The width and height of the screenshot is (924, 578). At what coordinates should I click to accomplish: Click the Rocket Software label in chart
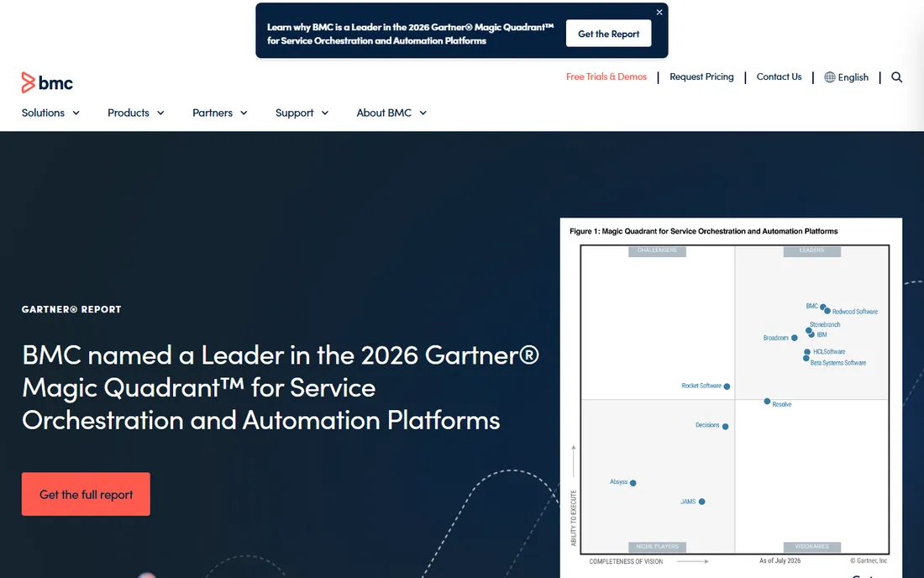pos(701,386)
